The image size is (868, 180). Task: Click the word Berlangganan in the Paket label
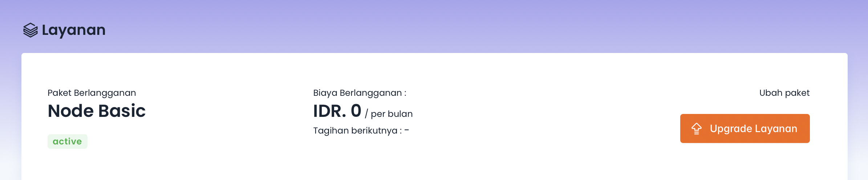pos(105,93)
